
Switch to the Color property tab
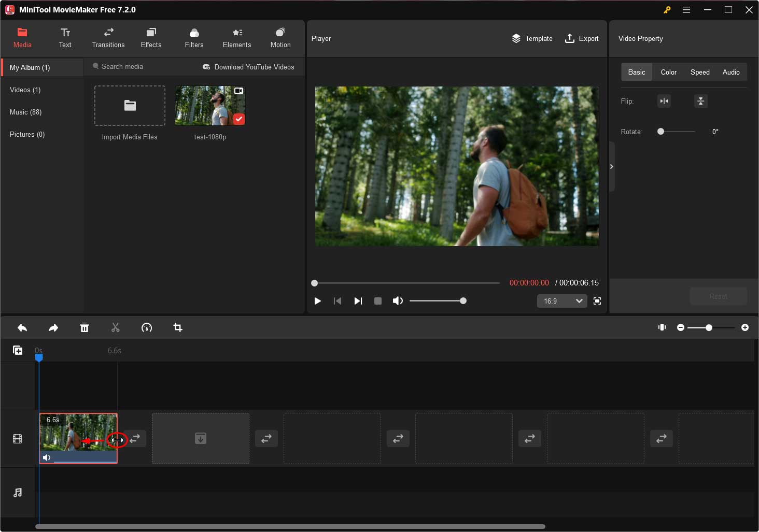click(x=668, y=72)
